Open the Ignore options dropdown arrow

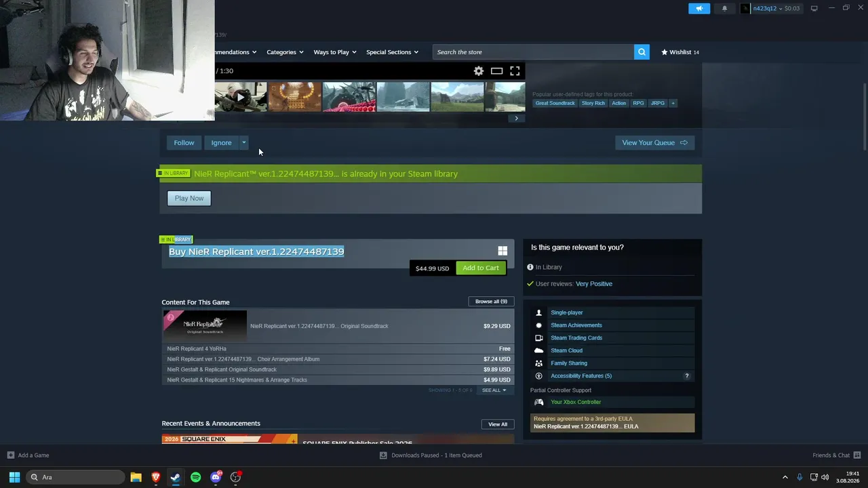click(244, 142)
